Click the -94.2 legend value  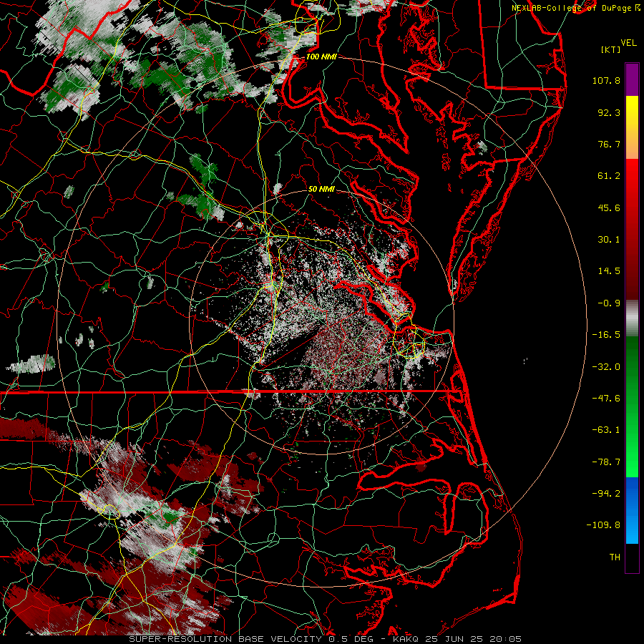pyautogui.click(x=606, y=494)
